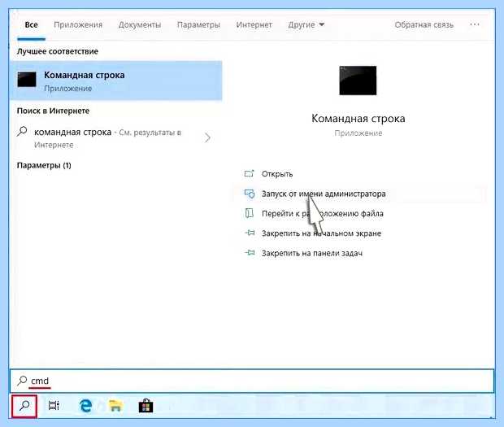Screen dimensions: 504x427
Task: Click the large Командная строка preview icon
Action: coord(358,81)
